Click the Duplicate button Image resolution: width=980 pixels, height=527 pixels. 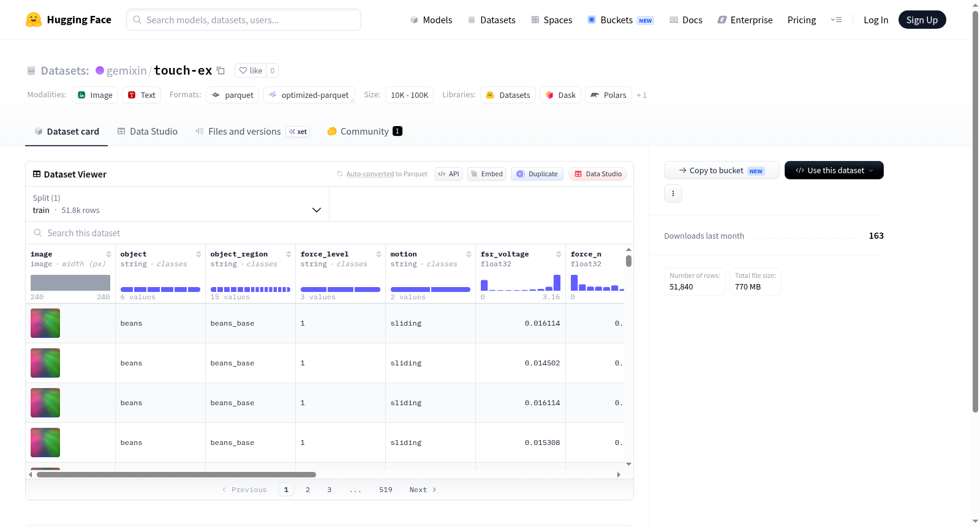[537, 174]
